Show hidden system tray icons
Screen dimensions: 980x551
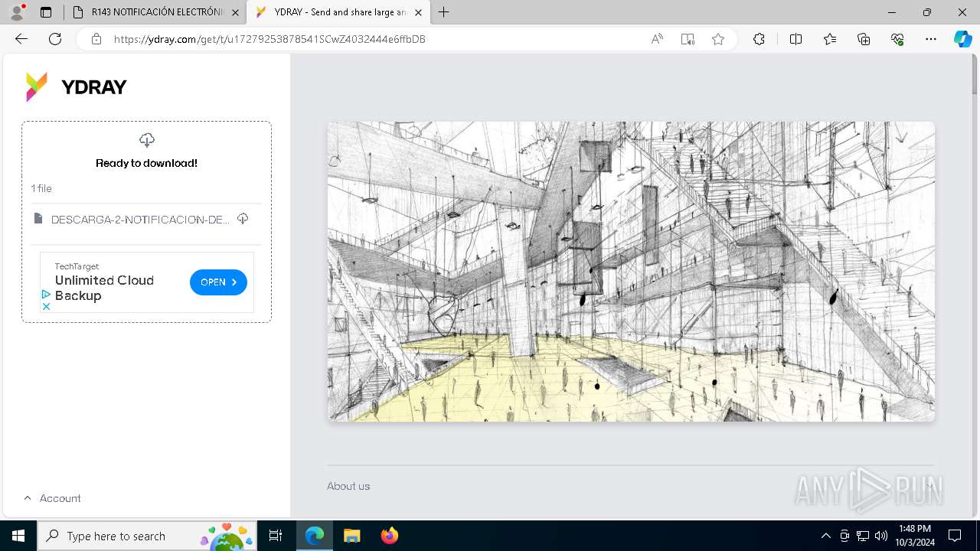[x=825, y=536]
